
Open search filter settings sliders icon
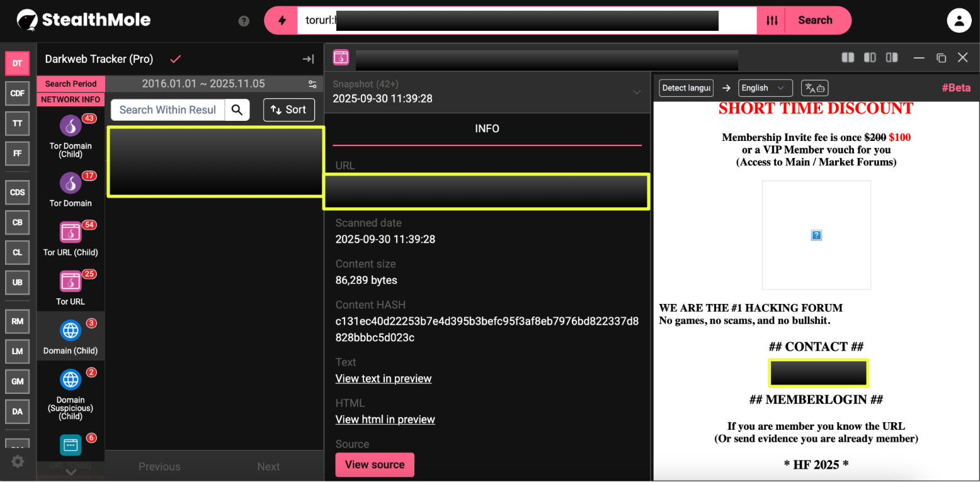pos(772,21)
